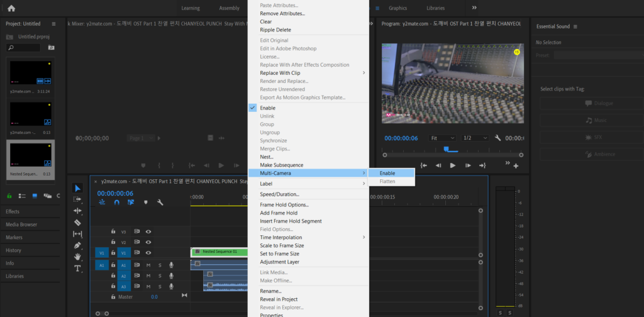Click timeline zoom scrollbar left handle
The width and height of the screenshot is (644, 317).
[97, 313]
